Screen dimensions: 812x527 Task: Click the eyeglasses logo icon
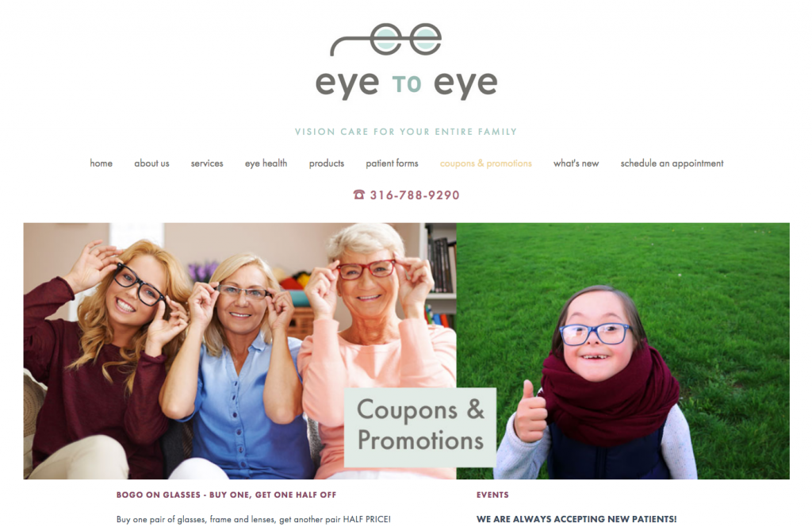pyautogui.click(x=386, y=40)
